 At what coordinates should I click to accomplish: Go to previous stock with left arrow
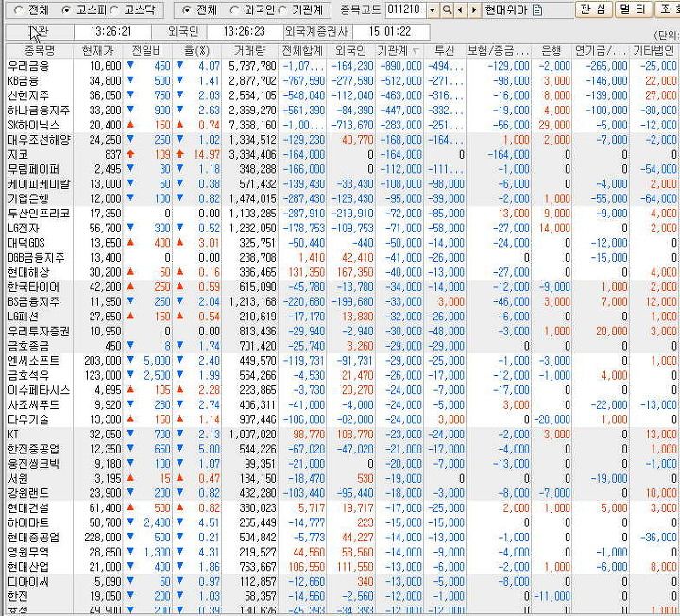coord(460,9)
